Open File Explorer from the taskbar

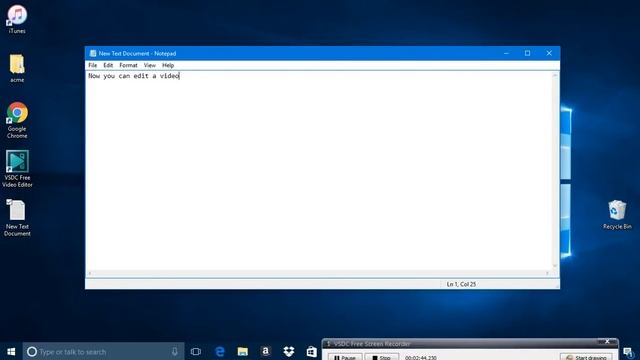(242, 351)
